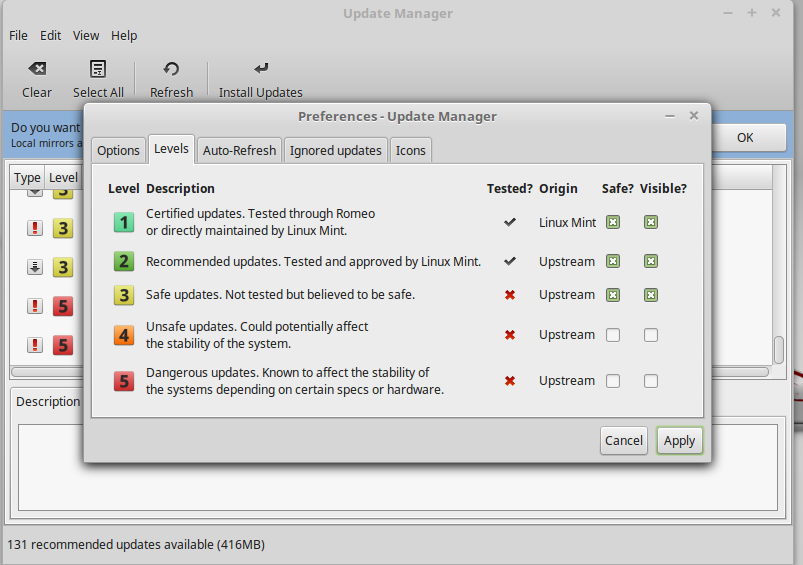The height and width of the screenshot is (565, 803).
Task: Click the OK button in the info bar
Action: click(x=745, y=137)
